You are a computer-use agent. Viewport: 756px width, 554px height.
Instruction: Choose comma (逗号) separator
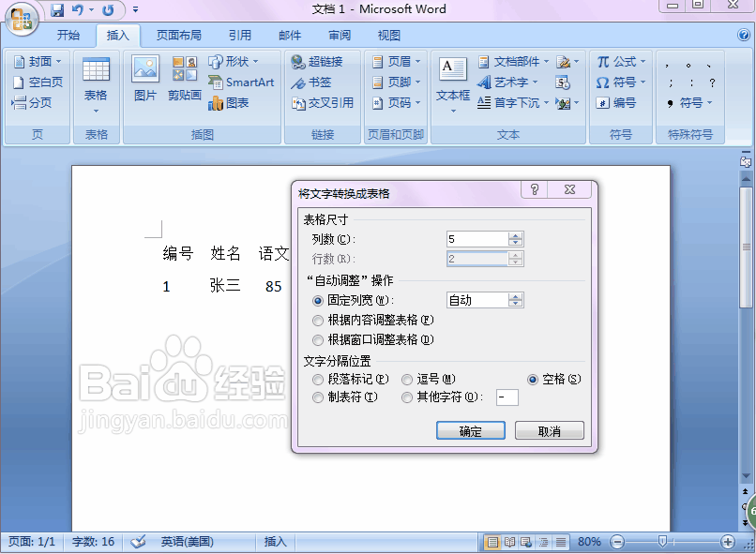pos(429,380)
